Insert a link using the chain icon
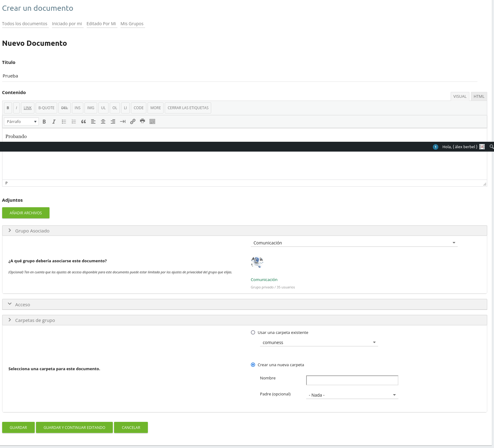The height and width of the screenshot is (448, 494). coord(133,122)
